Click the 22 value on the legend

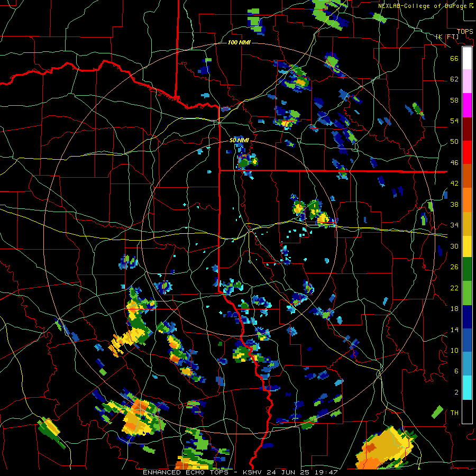point(454,288)
